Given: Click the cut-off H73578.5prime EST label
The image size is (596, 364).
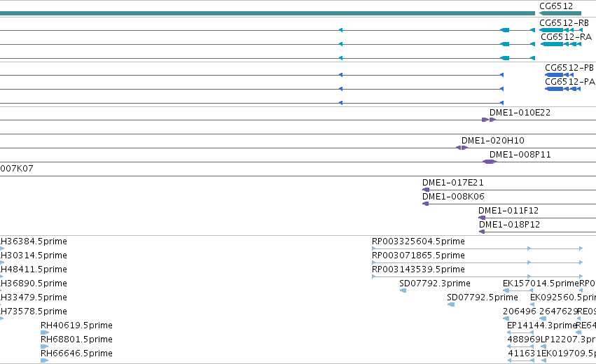Looking at the screenshot, I should pyautogui.click(x=34, y=311).
